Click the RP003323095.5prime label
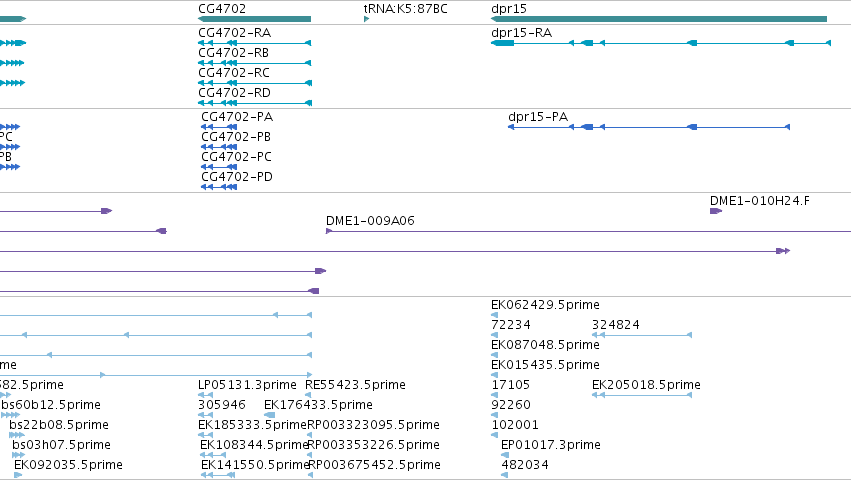This screenshot has height=480, width=851. (374, 425)
